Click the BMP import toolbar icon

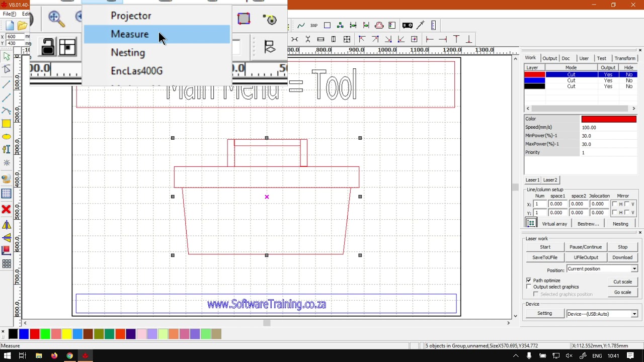[314, 25]
